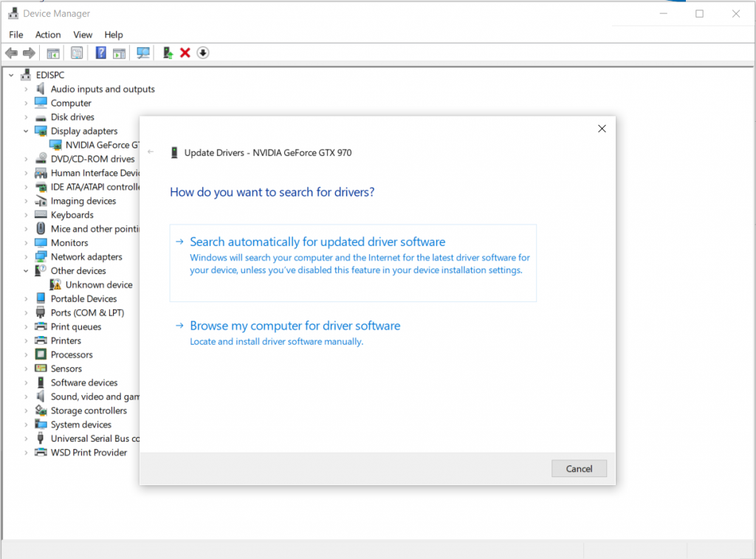
Task: Click the Mice and other pointing devices icon
Action: pos(41,228)
